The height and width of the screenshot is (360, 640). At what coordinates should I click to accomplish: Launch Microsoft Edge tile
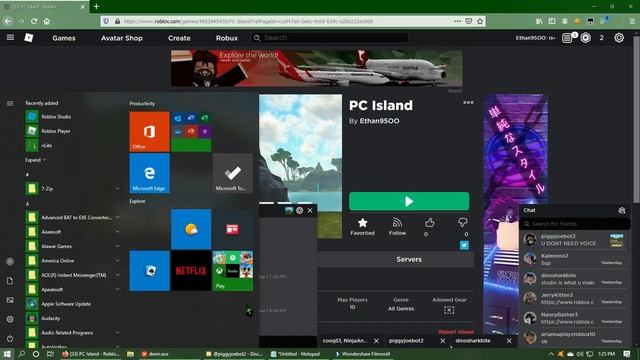[149, 173]
